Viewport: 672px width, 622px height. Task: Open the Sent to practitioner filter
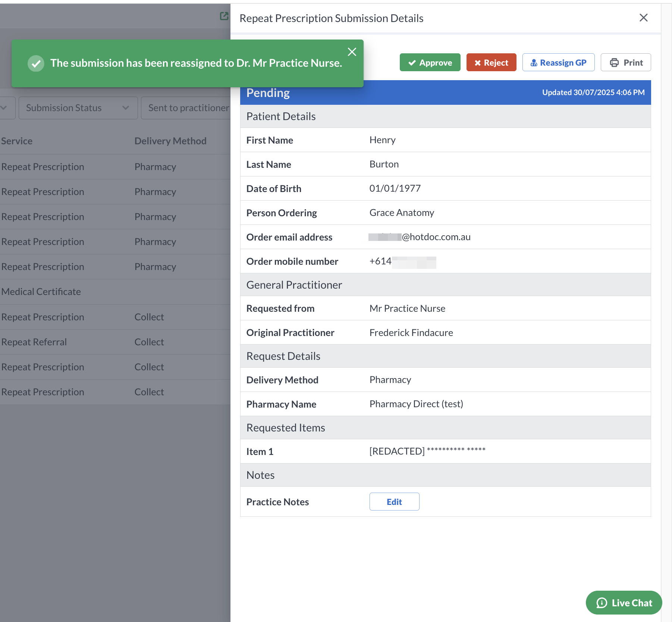186,108
